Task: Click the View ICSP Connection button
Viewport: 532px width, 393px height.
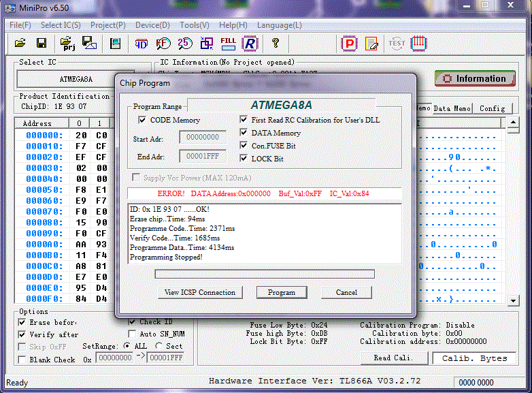Action: click(200, 292)
